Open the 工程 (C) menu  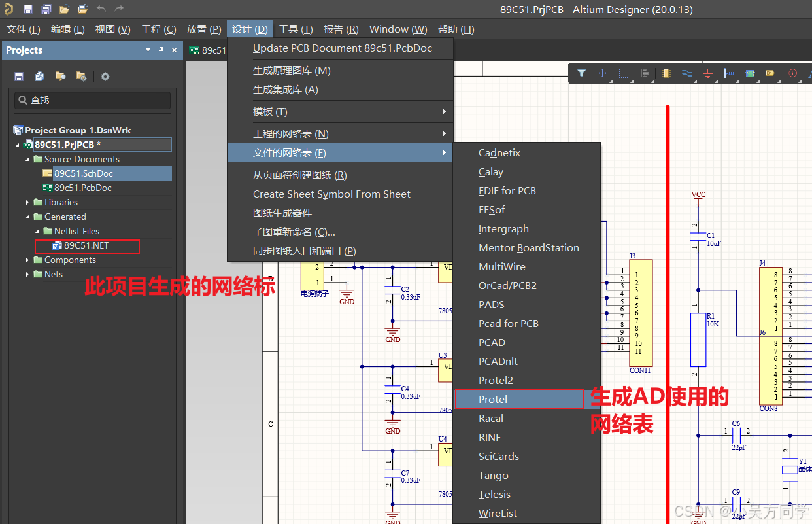(159, 29)
